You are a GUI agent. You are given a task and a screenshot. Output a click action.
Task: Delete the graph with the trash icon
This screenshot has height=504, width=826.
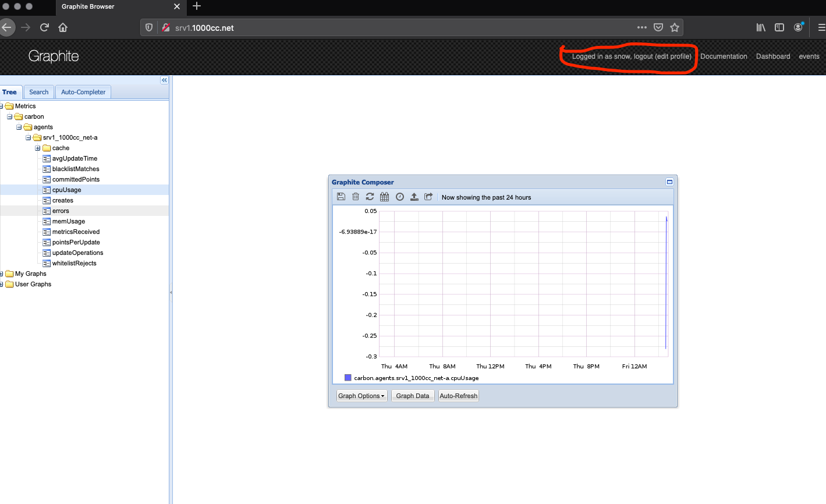pyautogui.click(x=356, y=197)
